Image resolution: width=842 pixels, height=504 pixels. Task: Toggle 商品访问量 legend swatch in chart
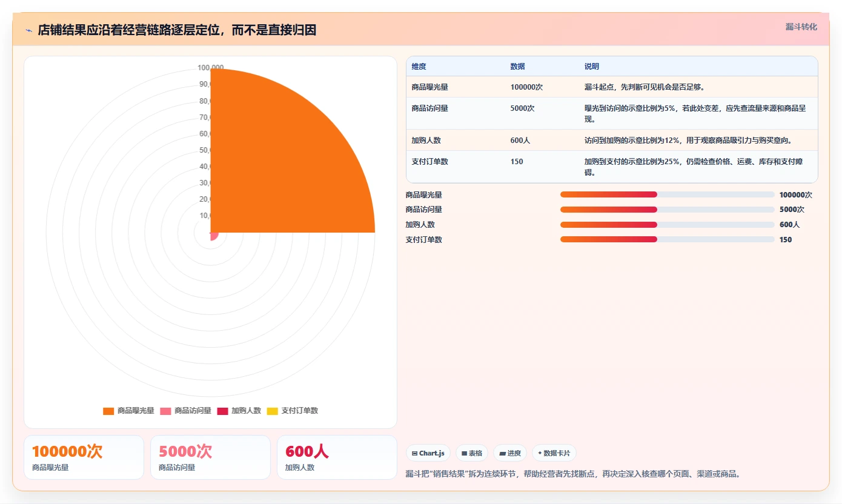tap(165, 411)
